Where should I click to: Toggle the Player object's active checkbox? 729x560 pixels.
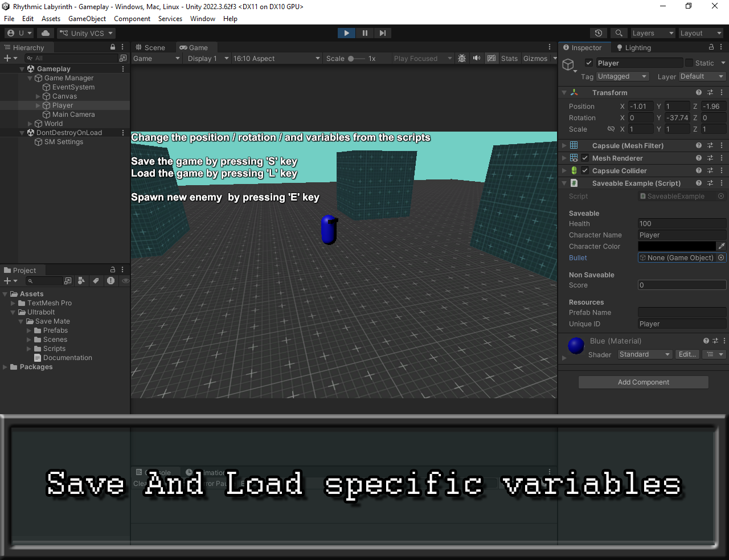pos(589,63)
